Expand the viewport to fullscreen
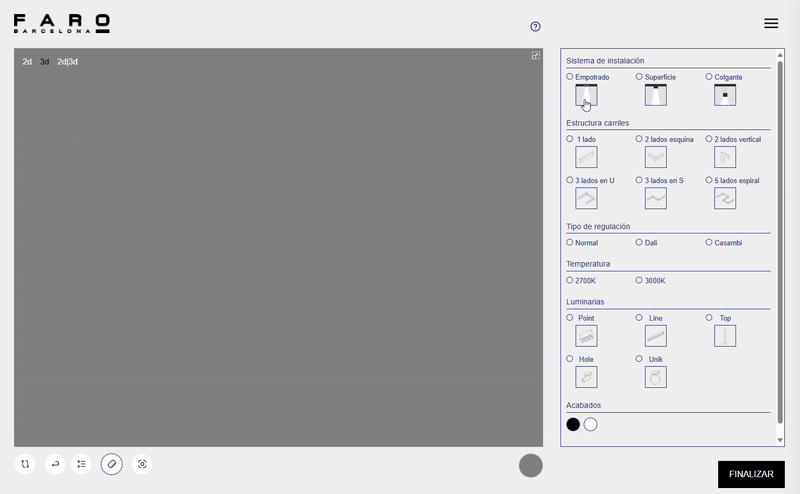The width and height of the screenshot is (800, 494). click(536, 56)
